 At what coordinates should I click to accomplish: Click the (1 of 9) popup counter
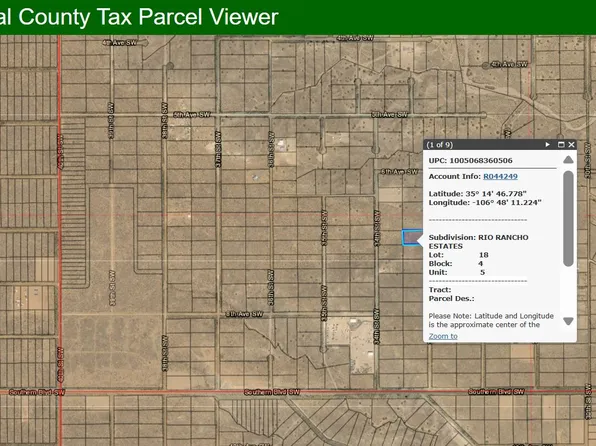click(439, 144)
